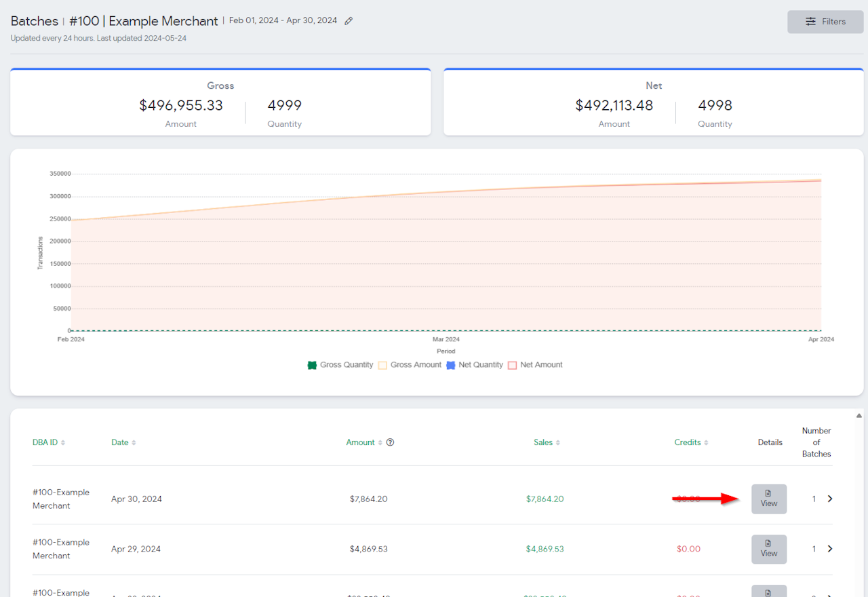This screenshot has width=868, height=597.
Task: Click the pencil edit date range icon
Action: (349, 21)
